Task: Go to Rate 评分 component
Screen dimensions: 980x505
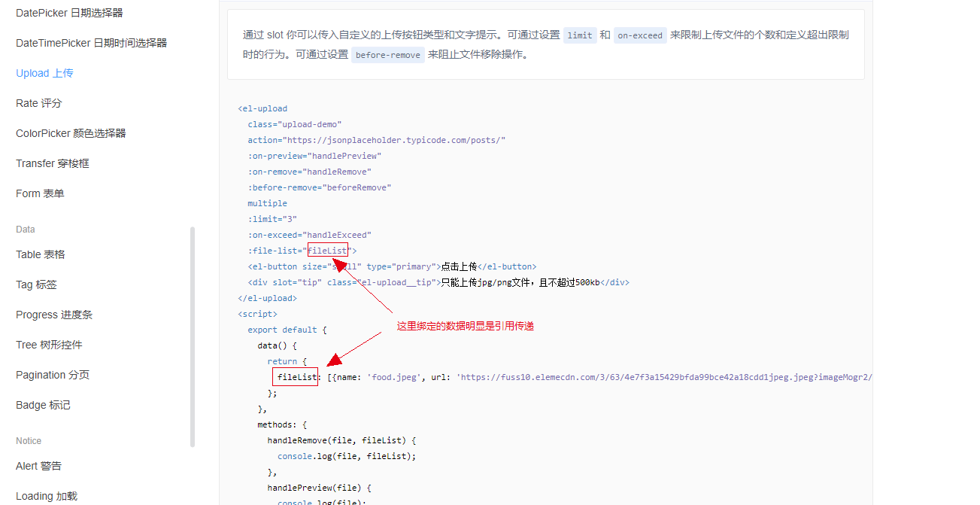Action: click(x=39, y=103)
